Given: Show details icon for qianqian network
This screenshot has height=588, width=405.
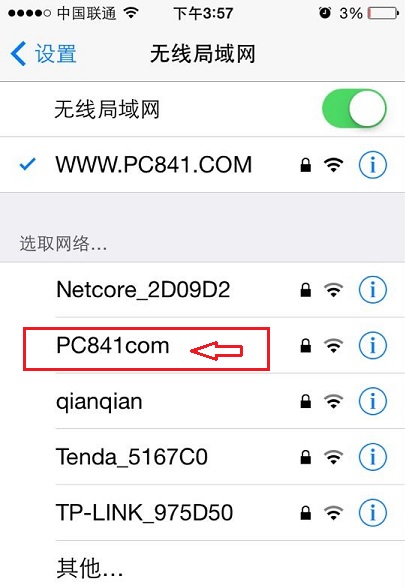Looking at the screenshot, I should coord(372,401).
